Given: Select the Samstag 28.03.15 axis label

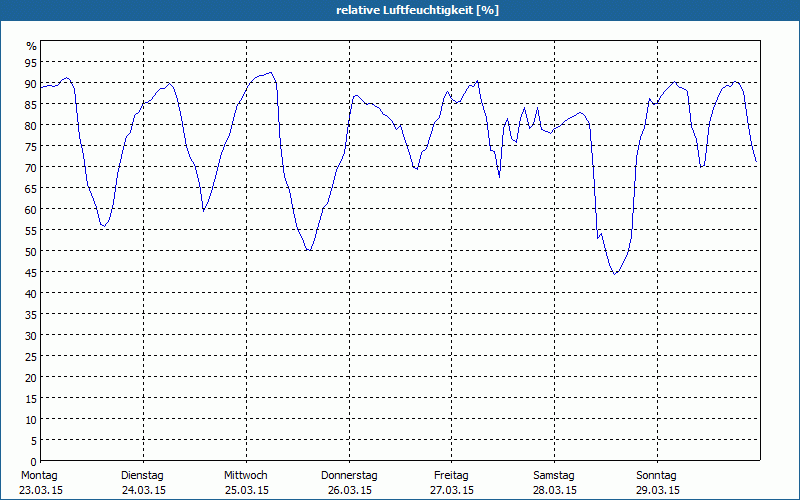Looking at the screenshot, I should pos(555,483).
